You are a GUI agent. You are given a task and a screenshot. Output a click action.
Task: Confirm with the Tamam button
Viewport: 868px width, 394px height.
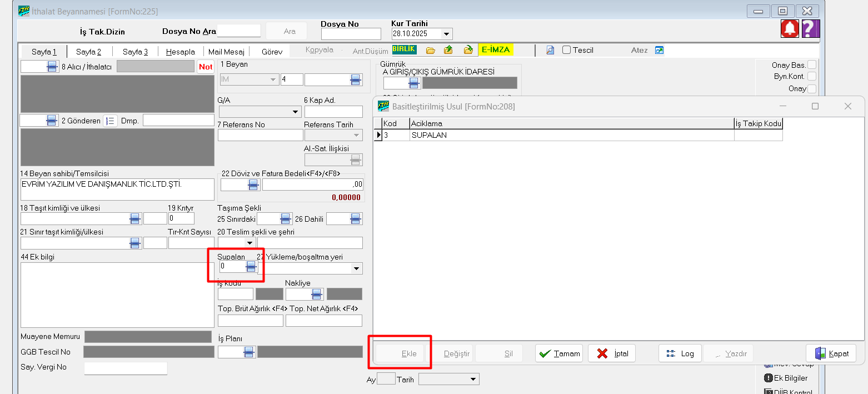tap(559, 353)
